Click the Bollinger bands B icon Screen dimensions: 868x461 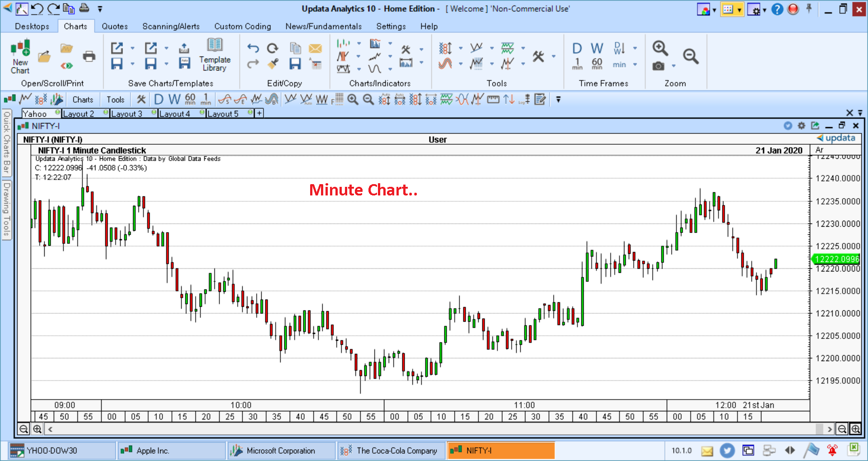pyautogui.click(x=272, y=99)
